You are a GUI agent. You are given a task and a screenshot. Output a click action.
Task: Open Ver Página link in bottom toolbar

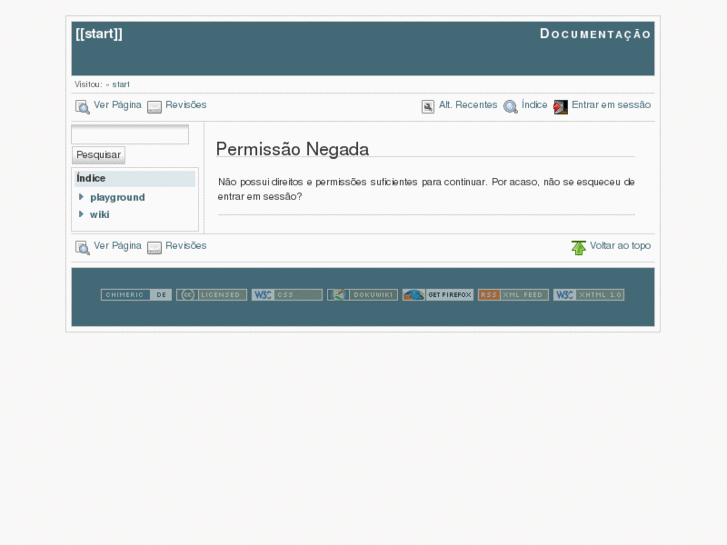(117, 246)
